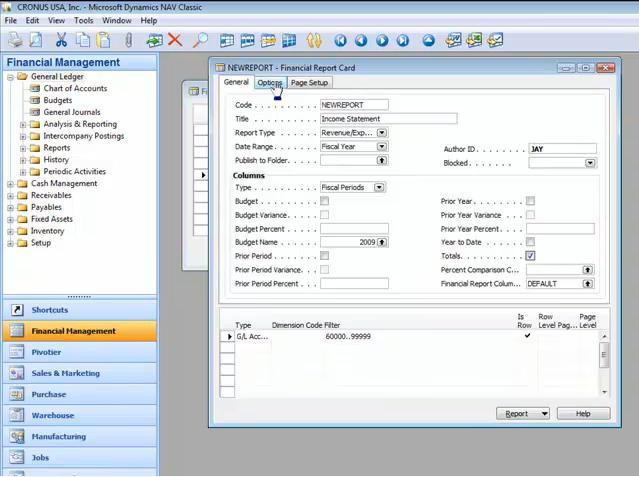The height and width of the screenshot is (477, 639).
Task: Open the Tools menu
Action: tap(84, 20)
